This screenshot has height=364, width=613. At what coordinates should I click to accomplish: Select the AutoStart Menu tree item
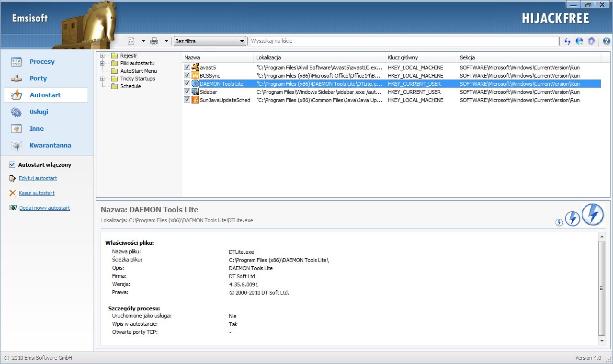pos(138,71)
